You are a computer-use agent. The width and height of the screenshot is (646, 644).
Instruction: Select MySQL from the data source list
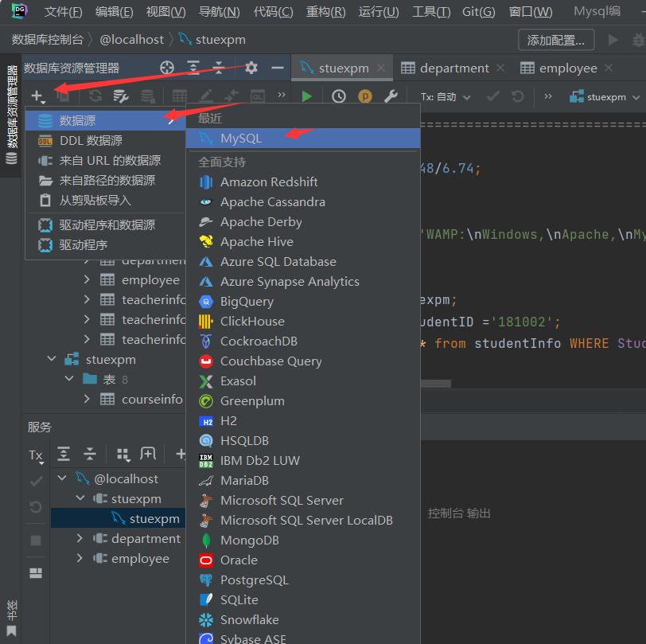241,139
